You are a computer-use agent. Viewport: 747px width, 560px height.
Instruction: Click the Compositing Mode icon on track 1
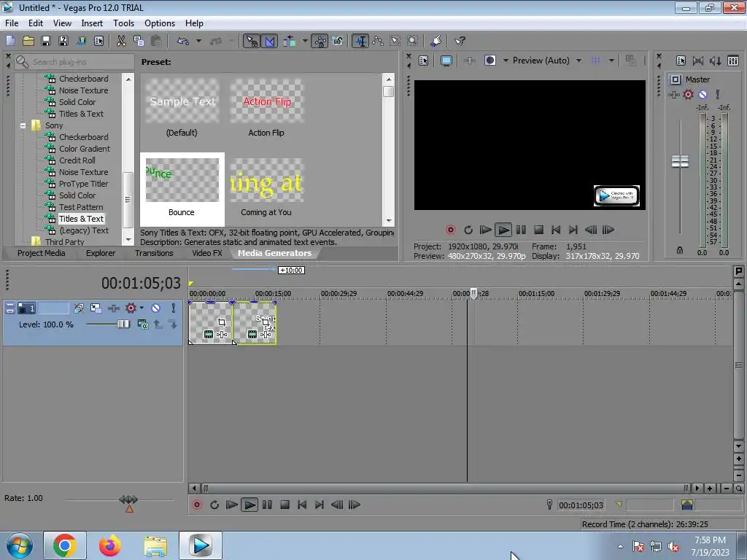(142, 324)
